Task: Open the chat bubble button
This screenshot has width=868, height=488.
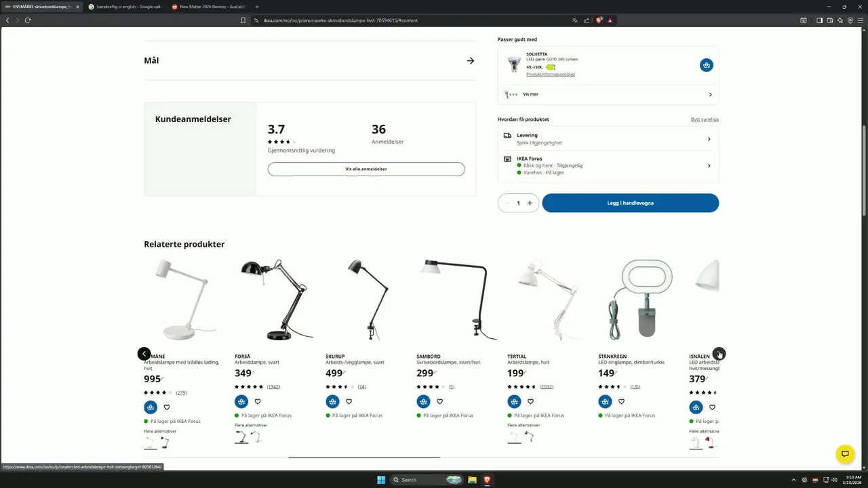Action: [x=844, y=453]
